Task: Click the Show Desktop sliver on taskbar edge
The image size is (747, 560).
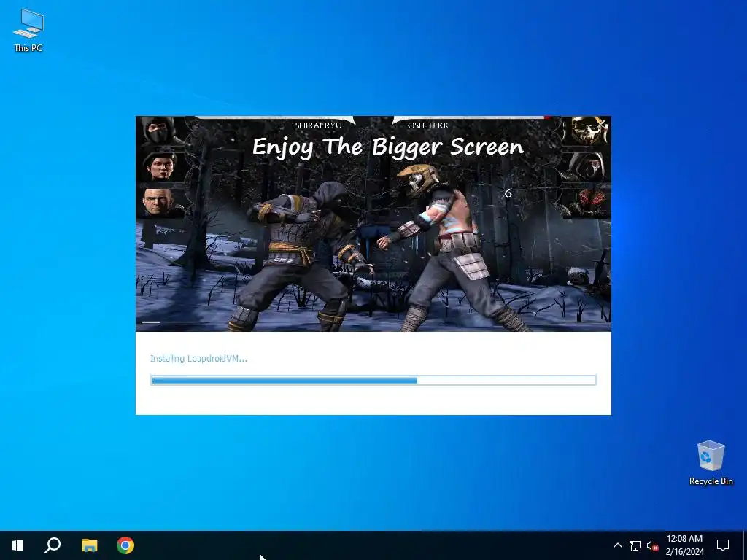Action: 745,545
